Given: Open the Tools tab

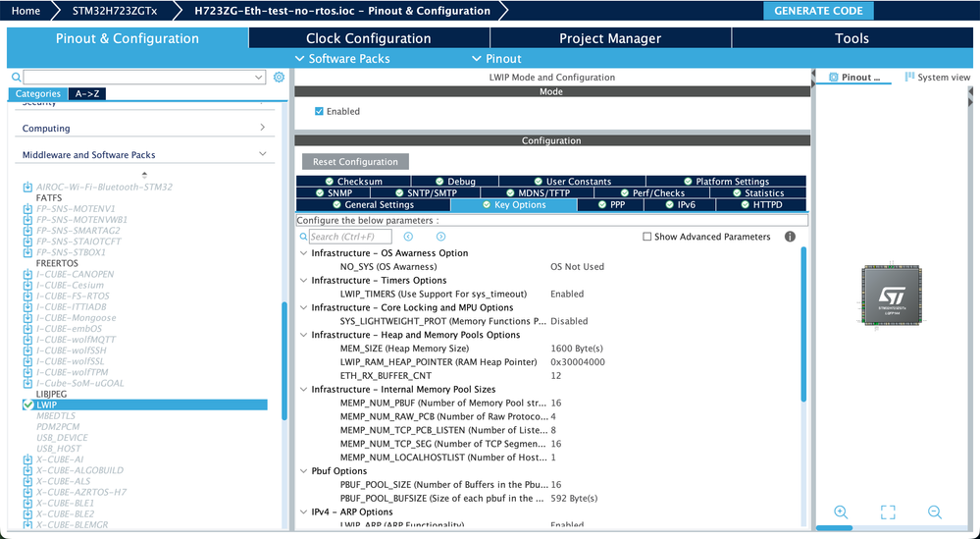Looking at the screenshot, I should click(x=851, y=38).
